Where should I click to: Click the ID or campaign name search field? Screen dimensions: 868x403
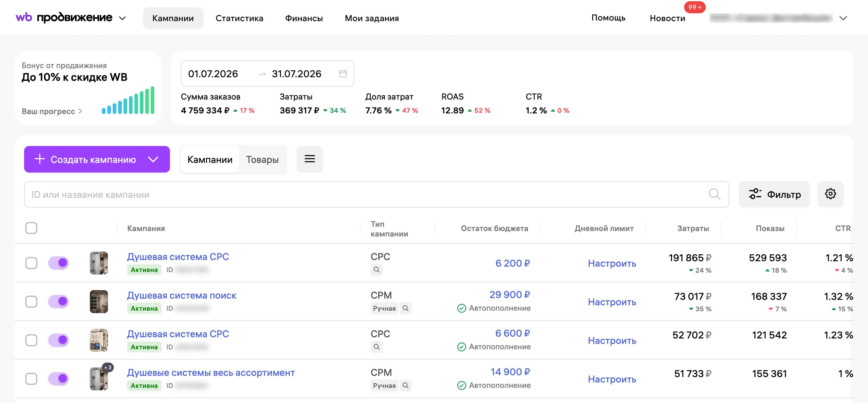click(x=376, y=194)
